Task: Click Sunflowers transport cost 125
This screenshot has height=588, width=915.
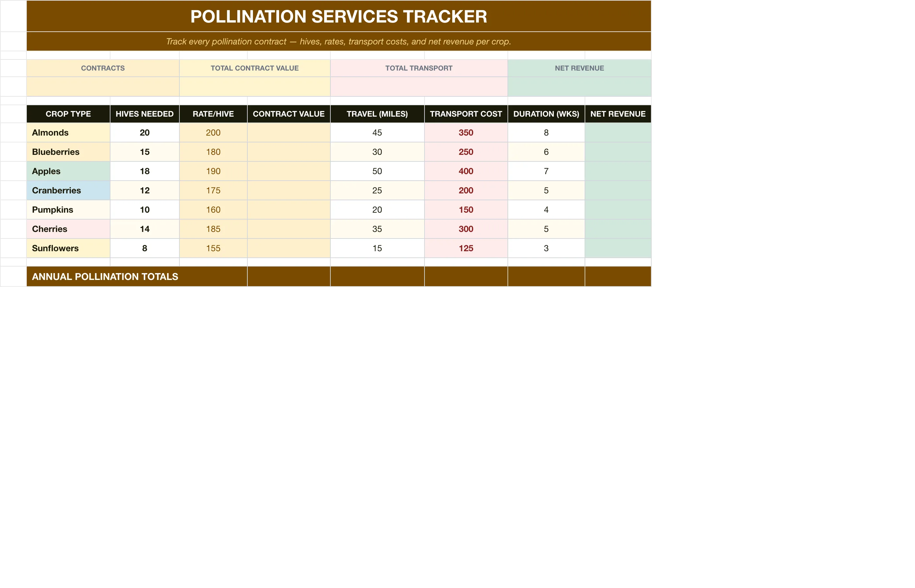Action: pos(466,248)
